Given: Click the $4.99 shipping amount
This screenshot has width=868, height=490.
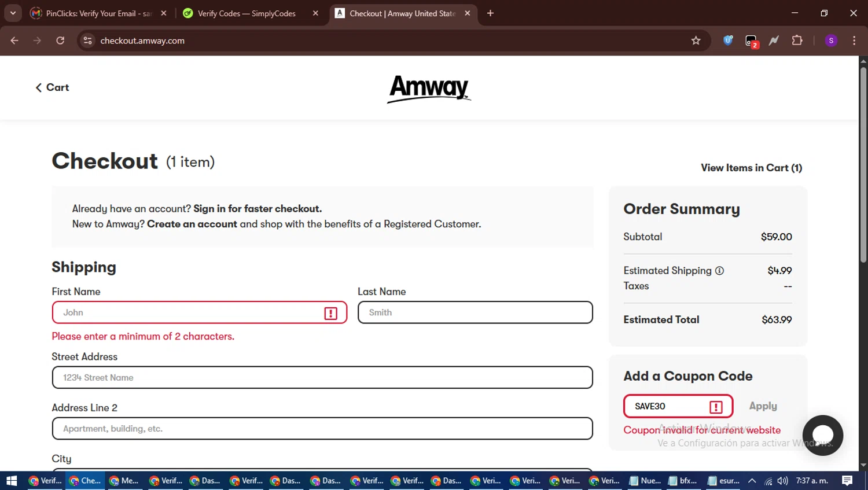Looking at the screenshot, I should [779, 271].
